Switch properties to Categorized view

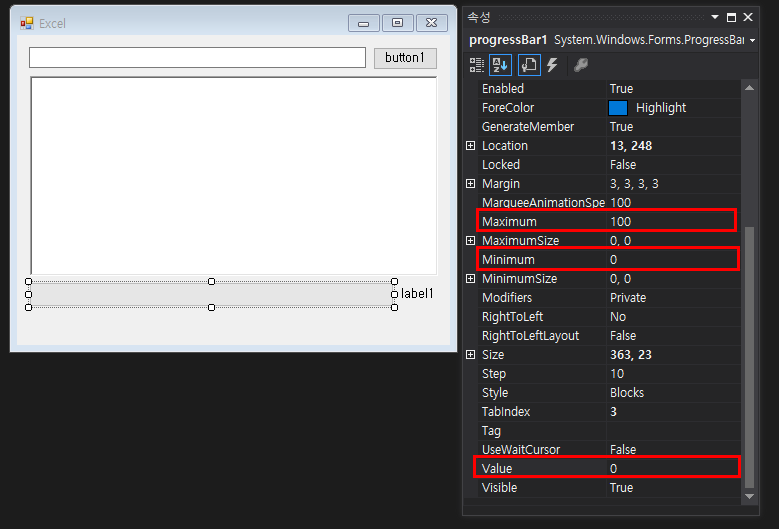tap(476, 65)
